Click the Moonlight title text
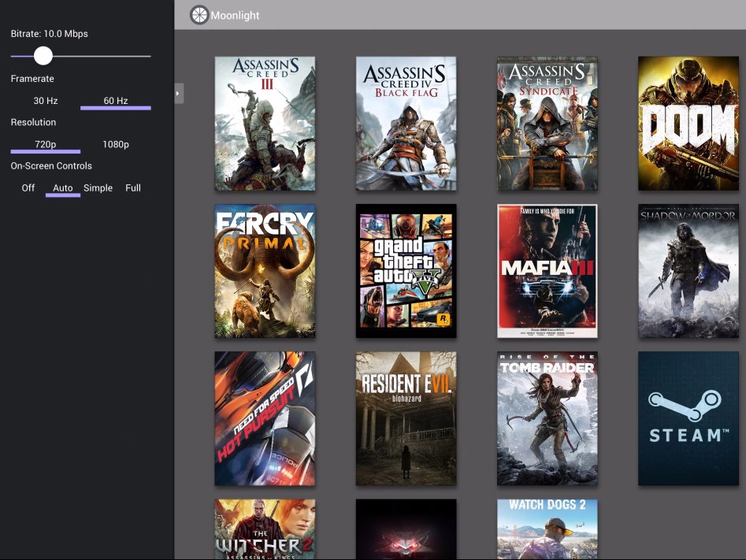Screen dimensions: 746x560 pyautogui.click(x=235, y=16)
